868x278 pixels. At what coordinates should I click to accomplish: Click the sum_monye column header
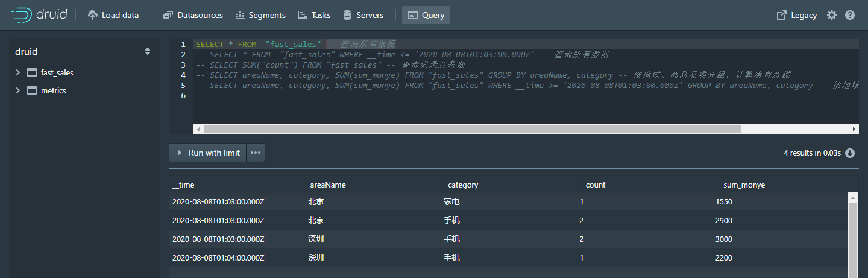[744, 185]
